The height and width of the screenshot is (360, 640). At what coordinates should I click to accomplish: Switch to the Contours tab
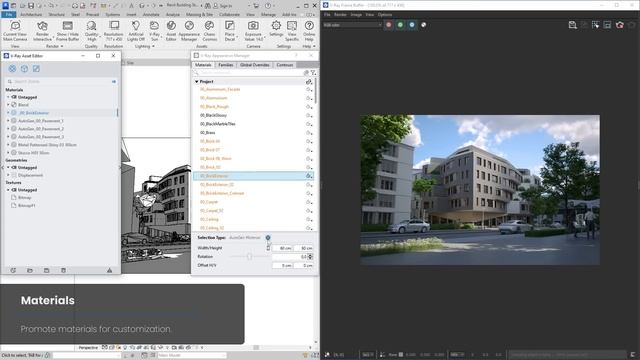click(x=284, y=65)
